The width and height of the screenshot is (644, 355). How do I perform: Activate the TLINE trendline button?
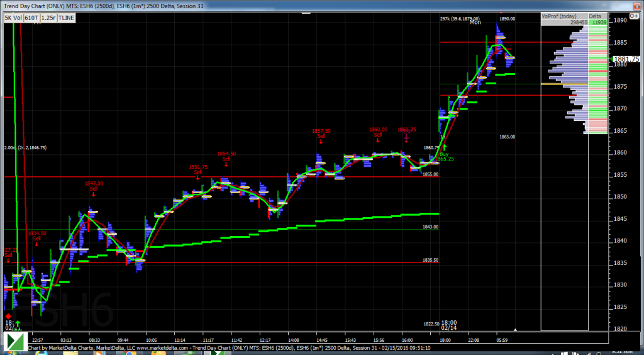67,18
